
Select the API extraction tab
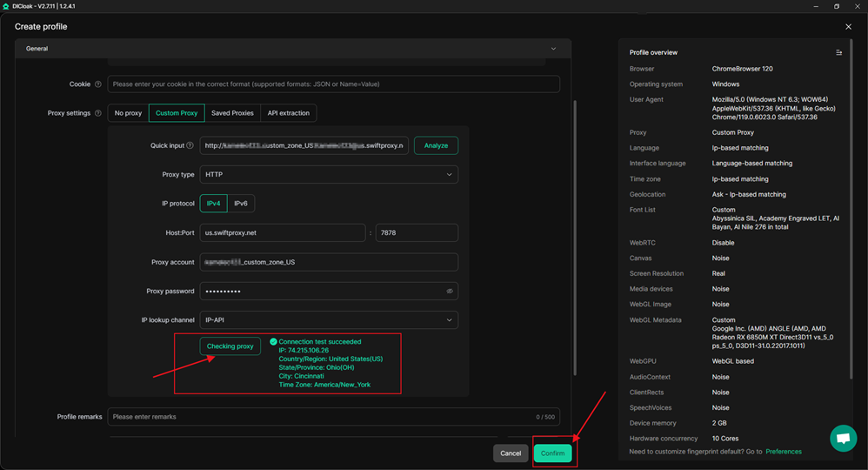(288, 113)
